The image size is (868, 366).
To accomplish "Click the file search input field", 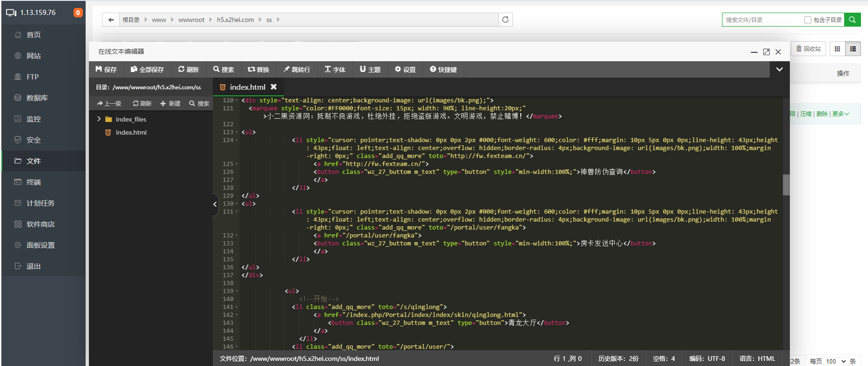I will (762, 20).
